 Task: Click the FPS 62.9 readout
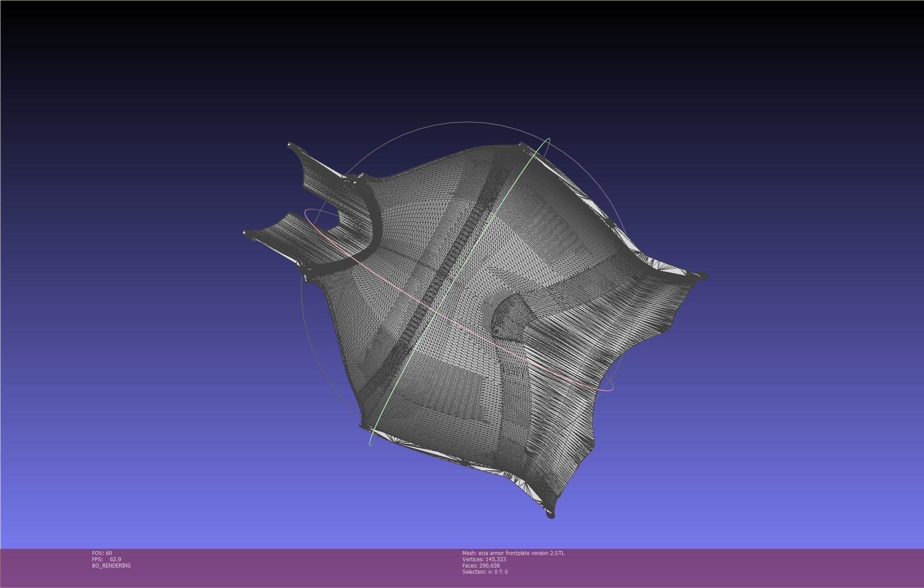click(106, 559)
